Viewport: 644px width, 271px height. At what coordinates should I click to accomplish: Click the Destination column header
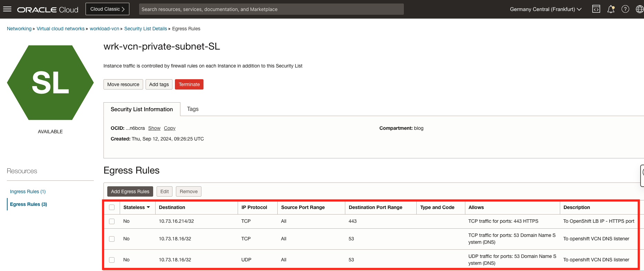pos(172,207)
